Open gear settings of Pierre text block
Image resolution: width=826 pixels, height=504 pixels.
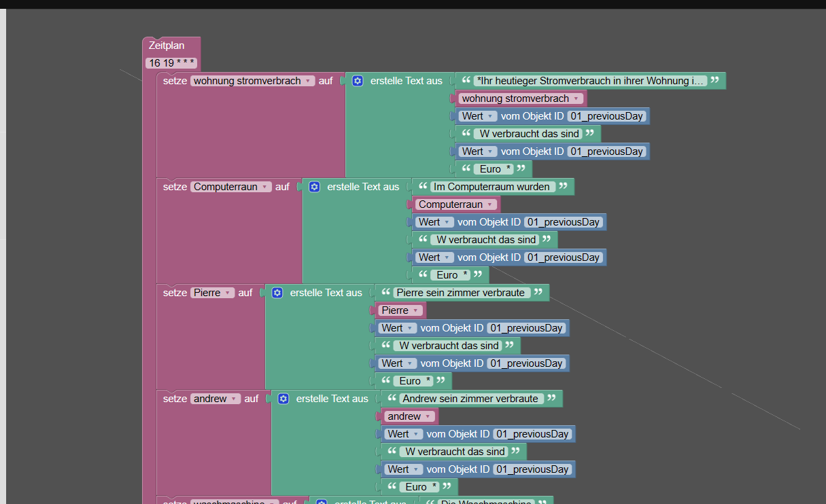(x=277, y=293)
